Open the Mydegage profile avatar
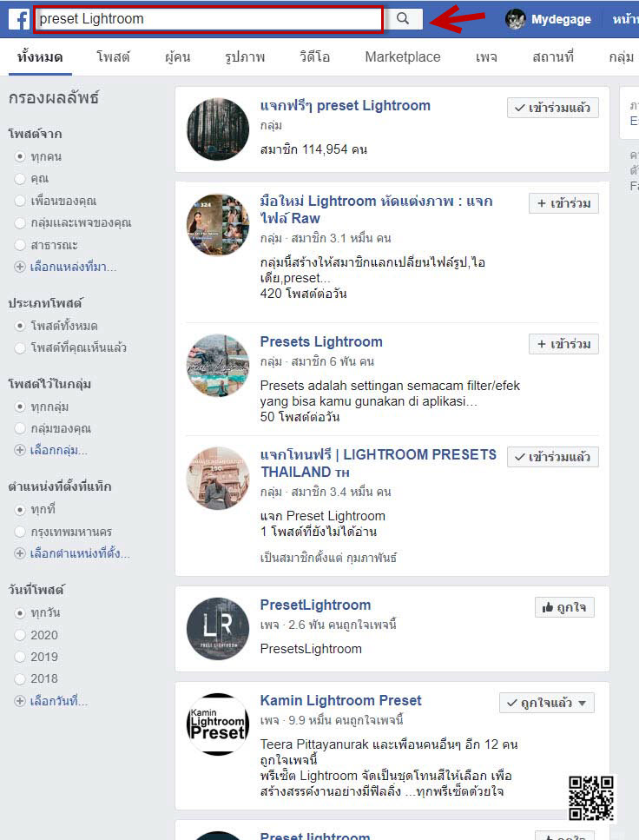This screenshot has width=639, height=840. click(515, 19)
